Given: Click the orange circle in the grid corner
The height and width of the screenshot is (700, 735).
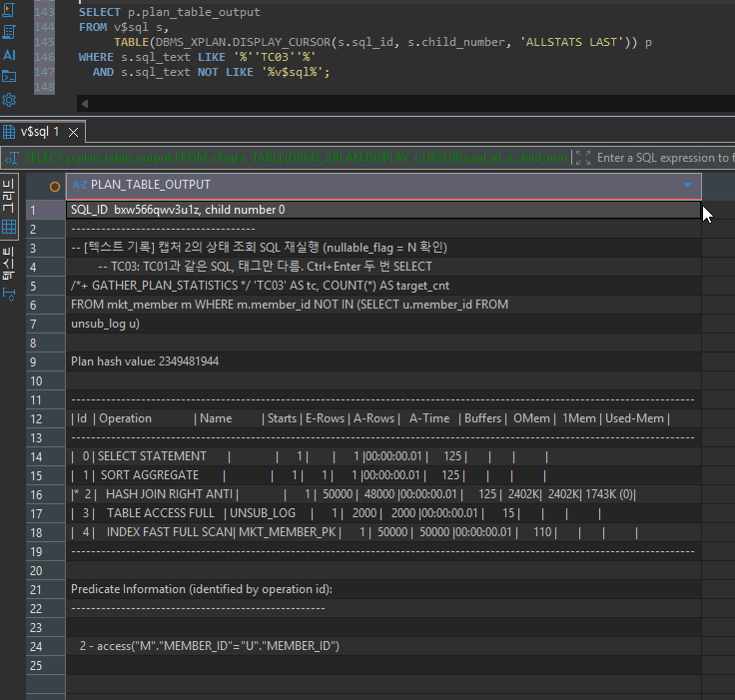Looking at the screenshot, I should click(55, 187).
